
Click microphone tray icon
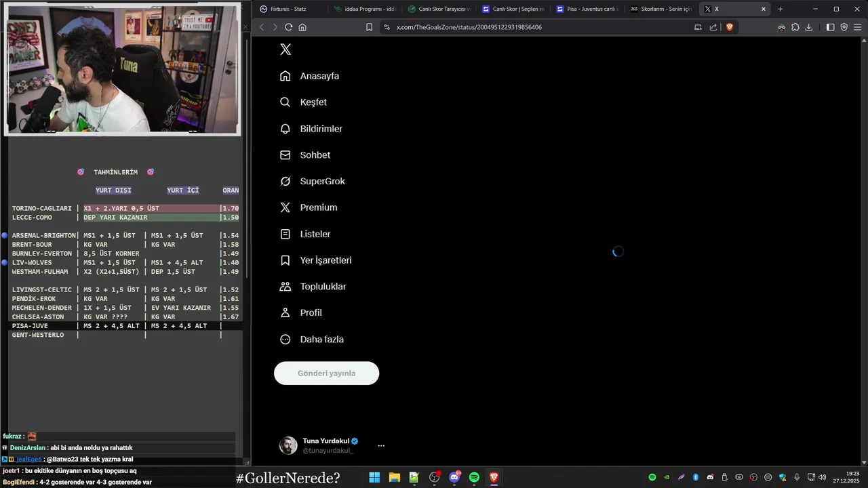tap(797, 477)
